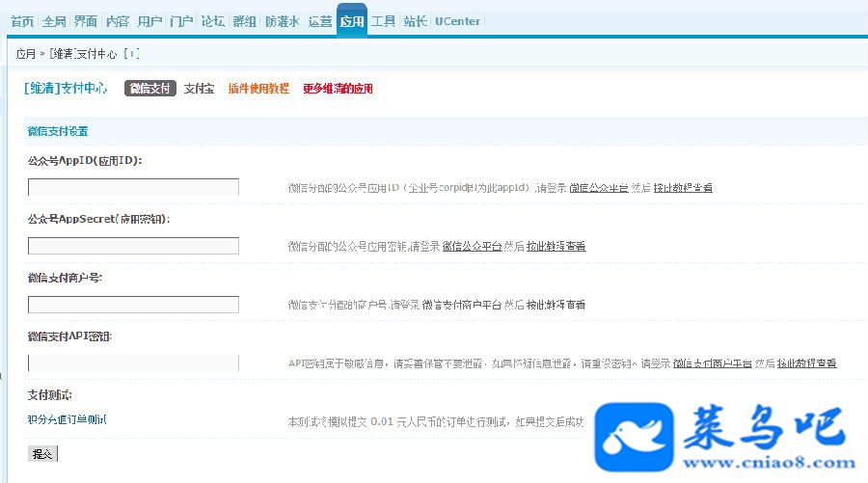Click the [+] icon next to breadcrumb
The height and width of the screenshot is (483, 868).
coord(131,54)
